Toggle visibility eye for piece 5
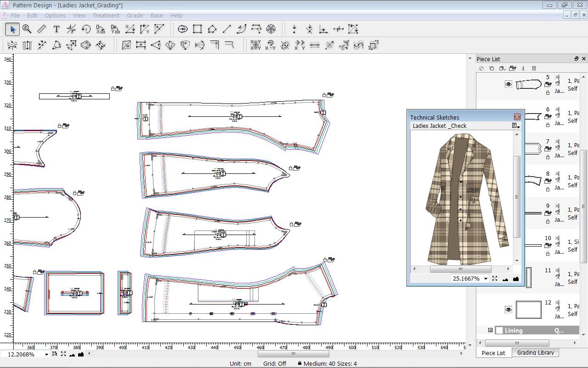Screen dimensions: 588x368 509,84
